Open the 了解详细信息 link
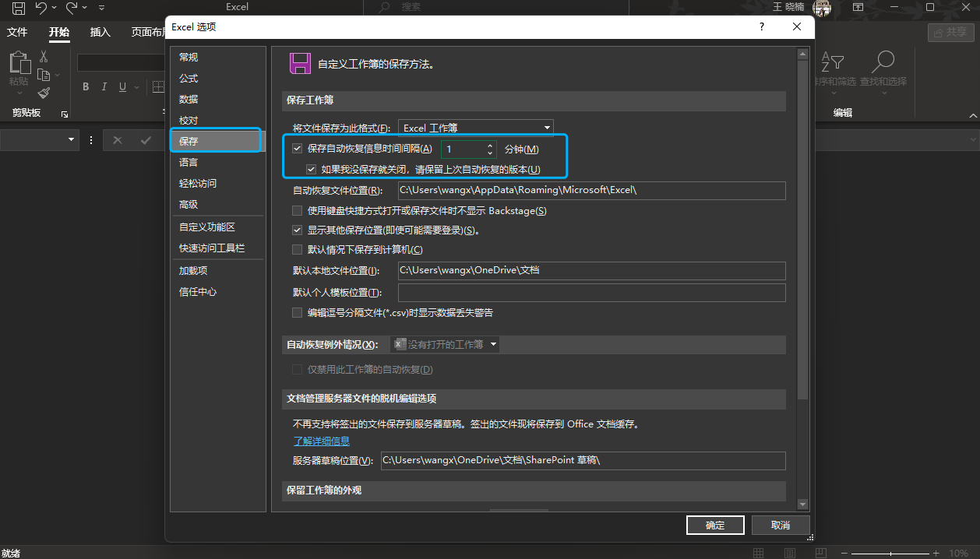 click(x=321, y=441)
